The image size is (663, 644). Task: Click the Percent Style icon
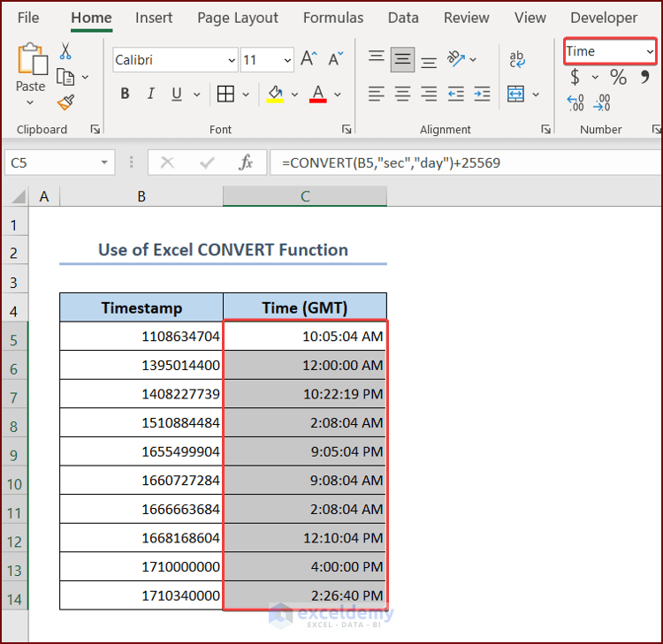pyautogui.click(x=618, y=78)
